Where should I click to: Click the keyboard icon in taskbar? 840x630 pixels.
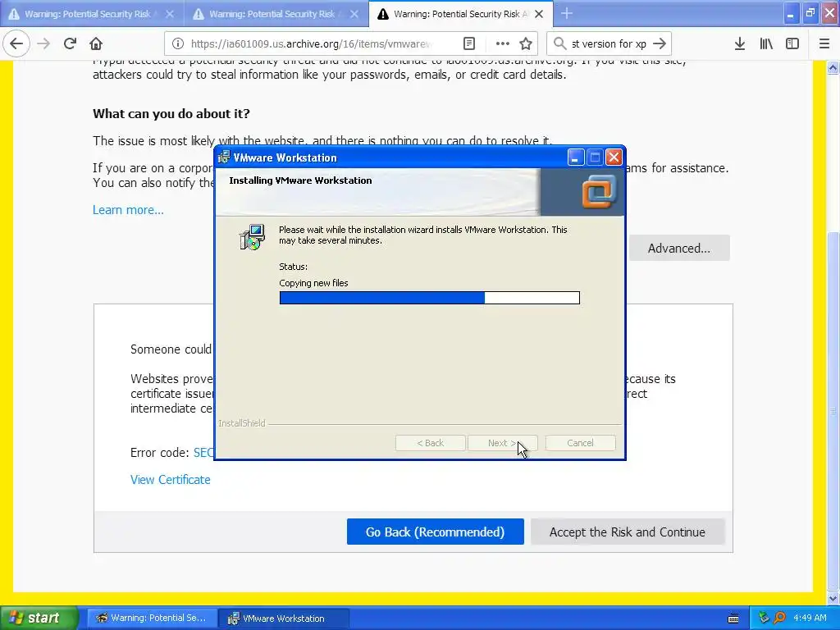(x=733, y=619)
